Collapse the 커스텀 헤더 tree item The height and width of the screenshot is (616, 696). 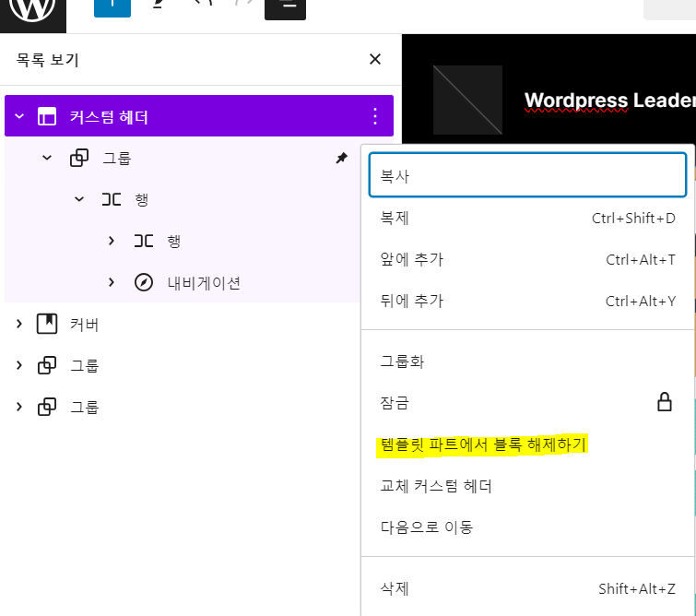coord(18,117)
